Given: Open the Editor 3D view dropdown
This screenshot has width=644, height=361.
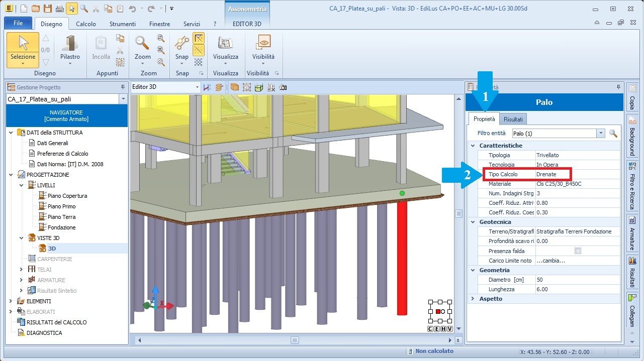Looking at the screenshot, I should (197, 87).
